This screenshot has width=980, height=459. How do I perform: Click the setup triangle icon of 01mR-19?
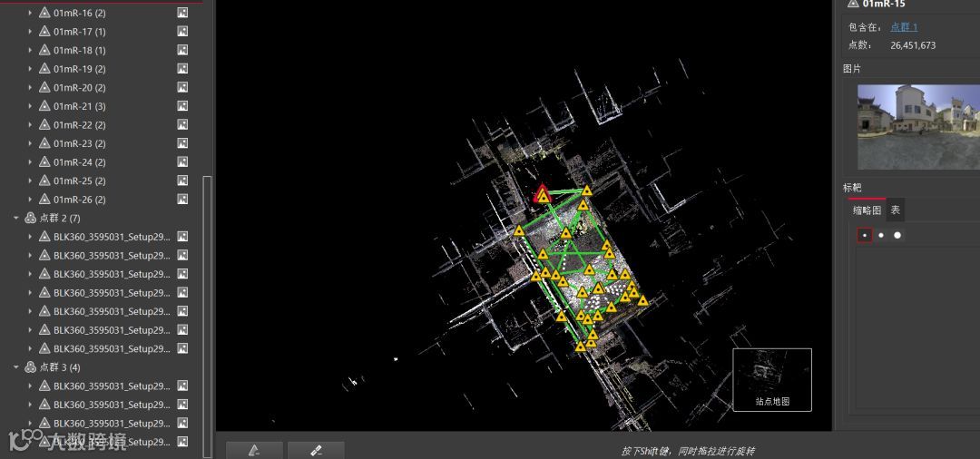click(44, 69)
